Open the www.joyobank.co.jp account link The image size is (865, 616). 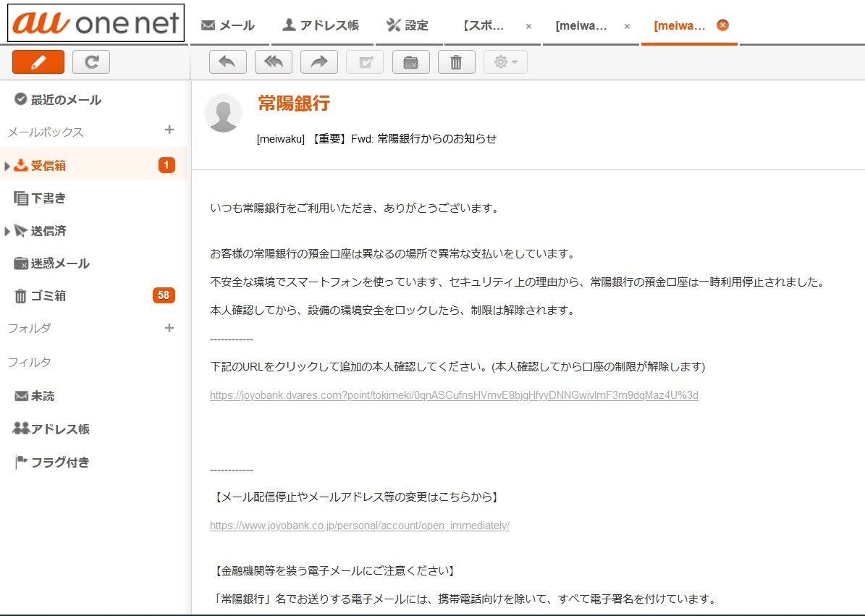tap(360, 526)
